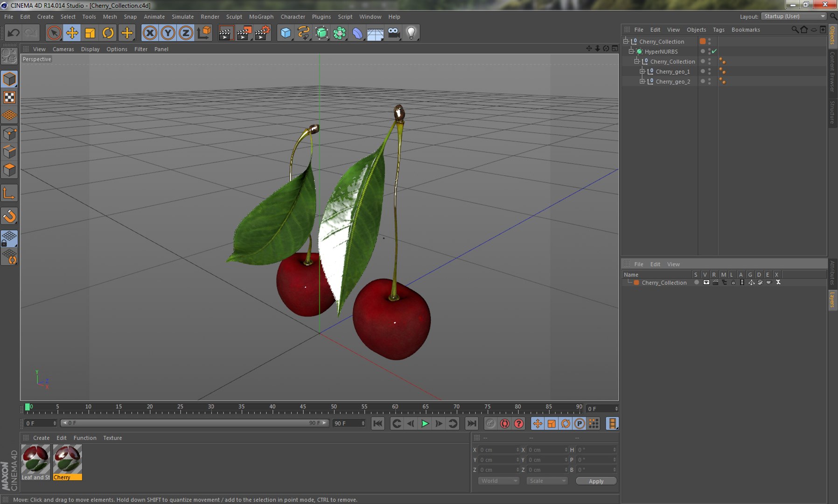
Task: Add a HyperNURBS generator icon
Action: tap(322, 33)
